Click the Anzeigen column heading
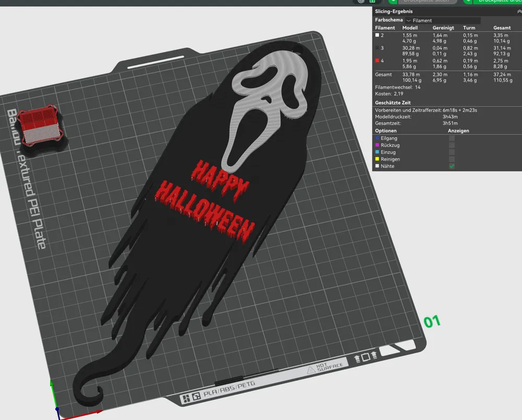The image size is (522, 420). point(458,131)
